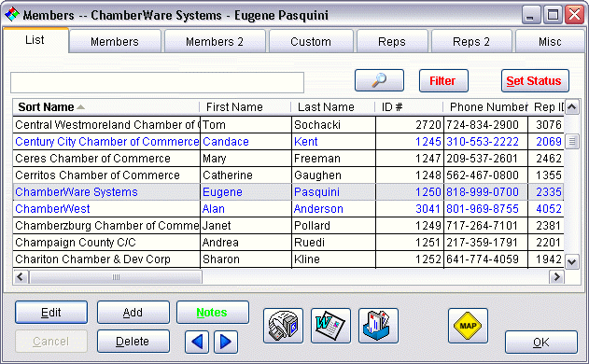Select Chariton Chamber & Dev Corp row
Screen dimensions: 589x364
click(x=288, y=259)
